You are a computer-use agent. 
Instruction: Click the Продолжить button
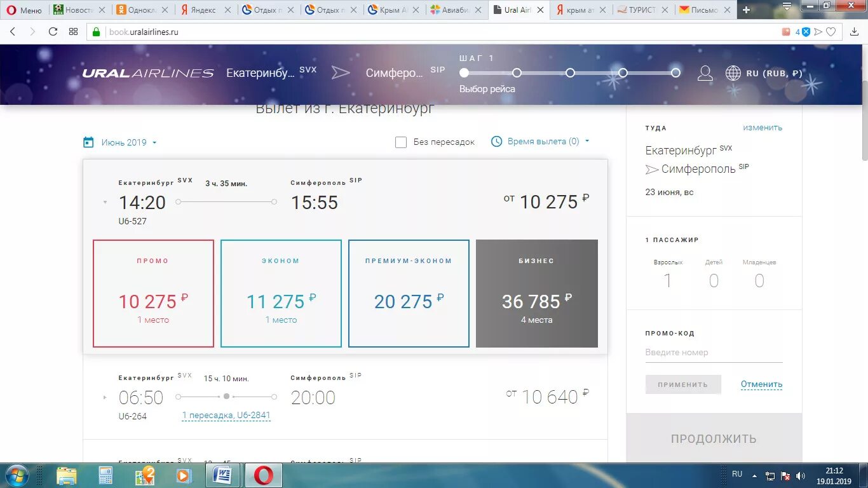click(x=714, y=438)
